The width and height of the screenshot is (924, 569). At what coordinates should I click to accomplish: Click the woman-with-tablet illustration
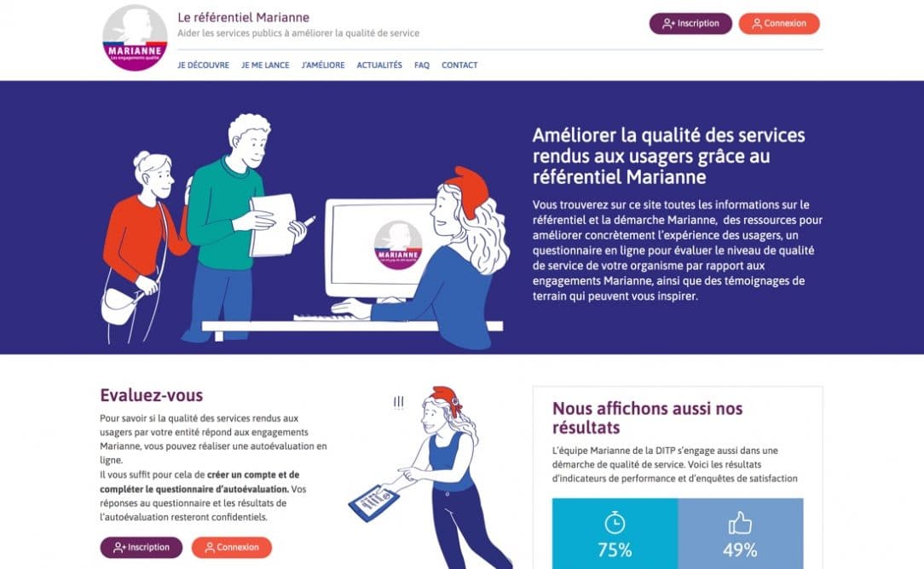[430, 478]
